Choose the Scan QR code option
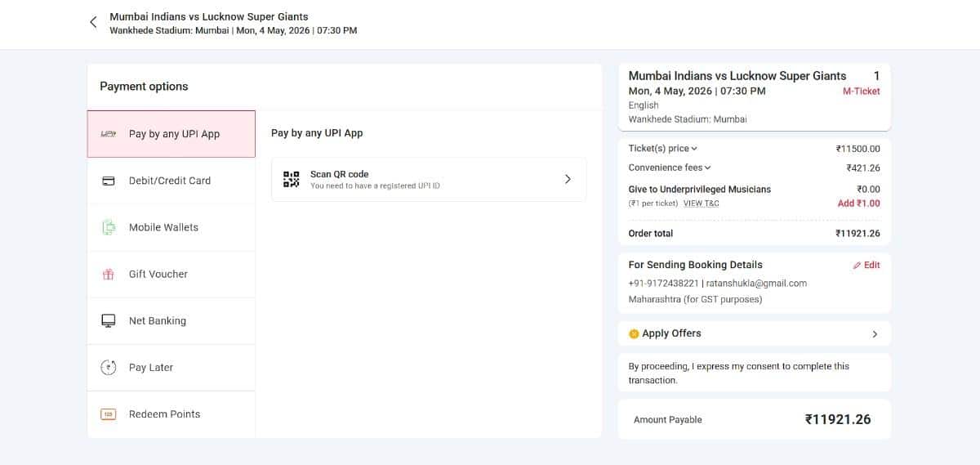 click(429, 179)
